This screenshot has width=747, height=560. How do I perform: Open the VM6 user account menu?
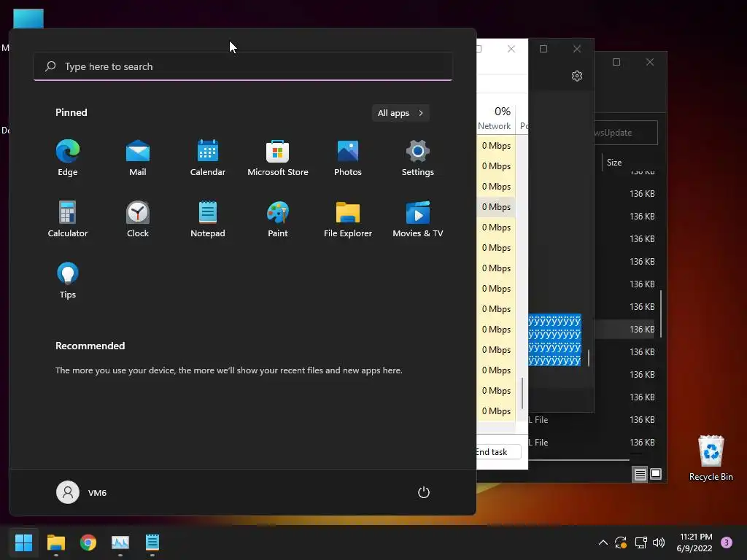[x=82, y=492]
